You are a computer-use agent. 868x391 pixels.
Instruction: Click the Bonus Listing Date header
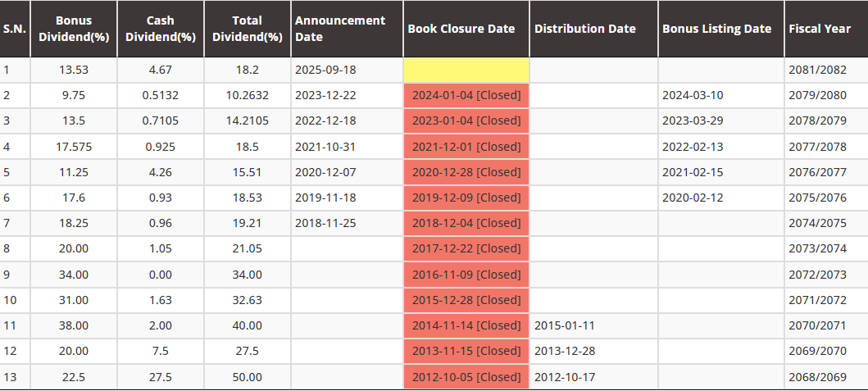coord(721,29)
